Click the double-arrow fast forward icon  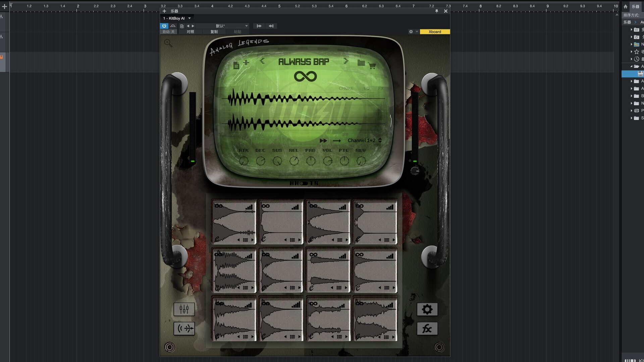point(323,140)
